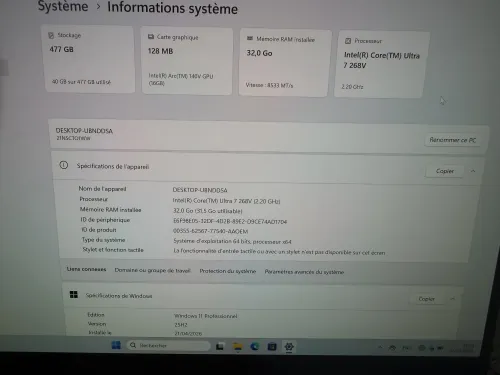Viewport: 500px width, 375px height.
Task: Click the Stockage card icon
Action: [51, 35]
